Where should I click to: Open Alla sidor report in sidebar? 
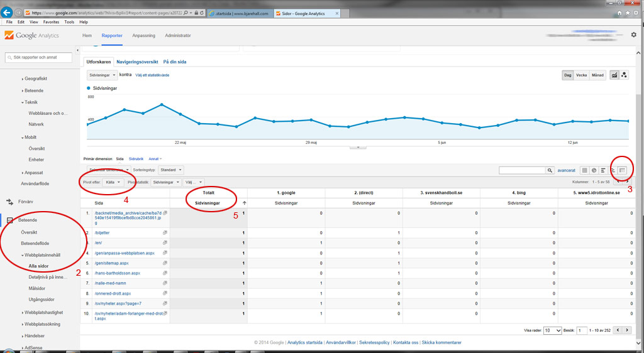pyautogui.click(x=38, y=266)
